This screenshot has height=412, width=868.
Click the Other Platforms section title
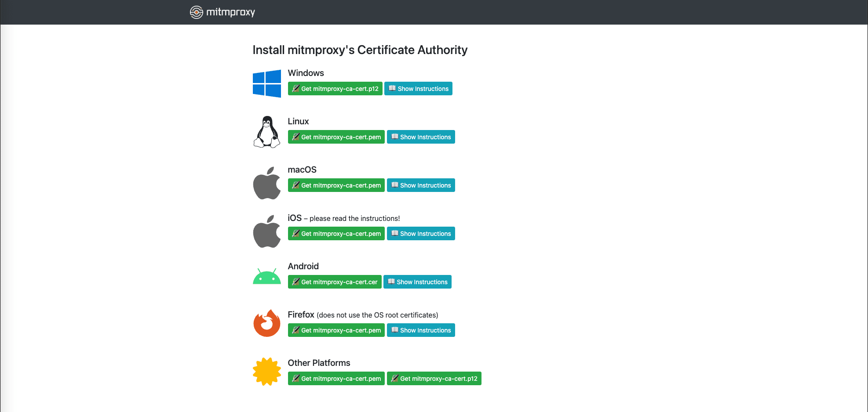pyautogui.click(x=319, y=363)
